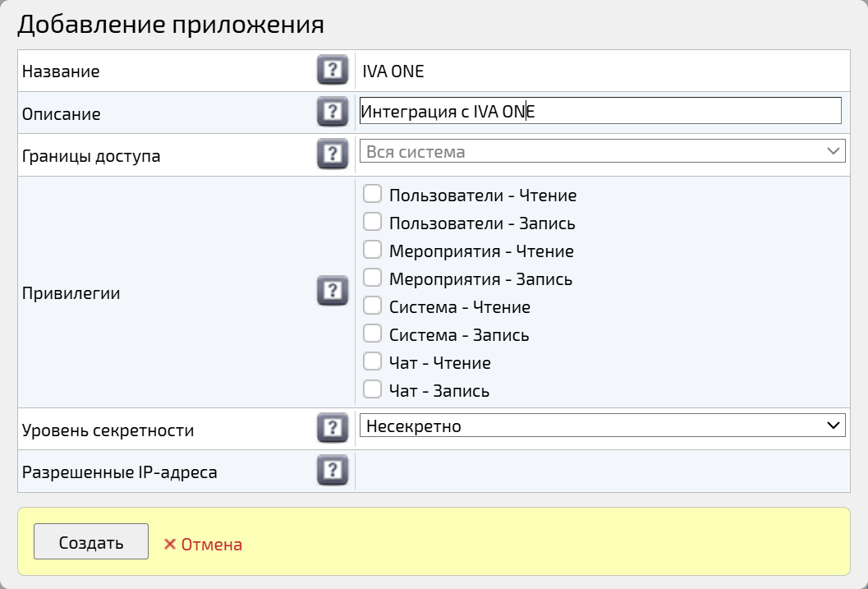The image size is (868, 589).
Task: Enable the Система - Запись privilege
Action: (x=372, y=334)
